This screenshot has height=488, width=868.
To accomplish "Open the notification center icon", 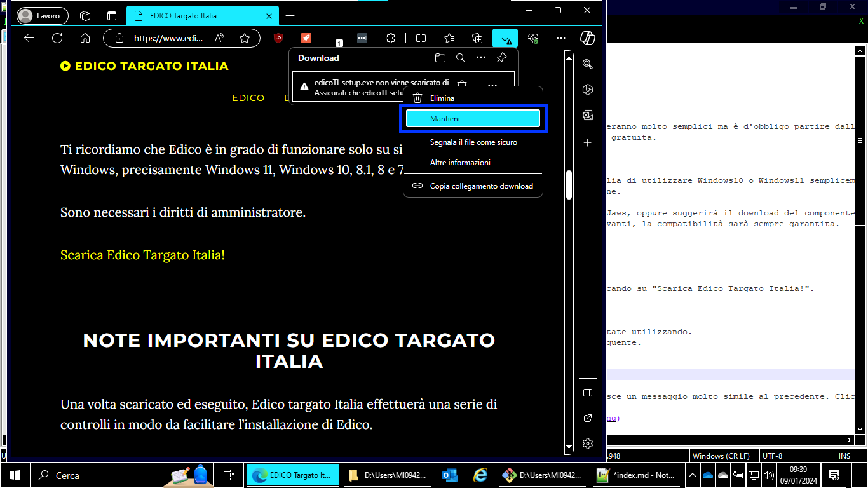I will [x=834, y=475].
